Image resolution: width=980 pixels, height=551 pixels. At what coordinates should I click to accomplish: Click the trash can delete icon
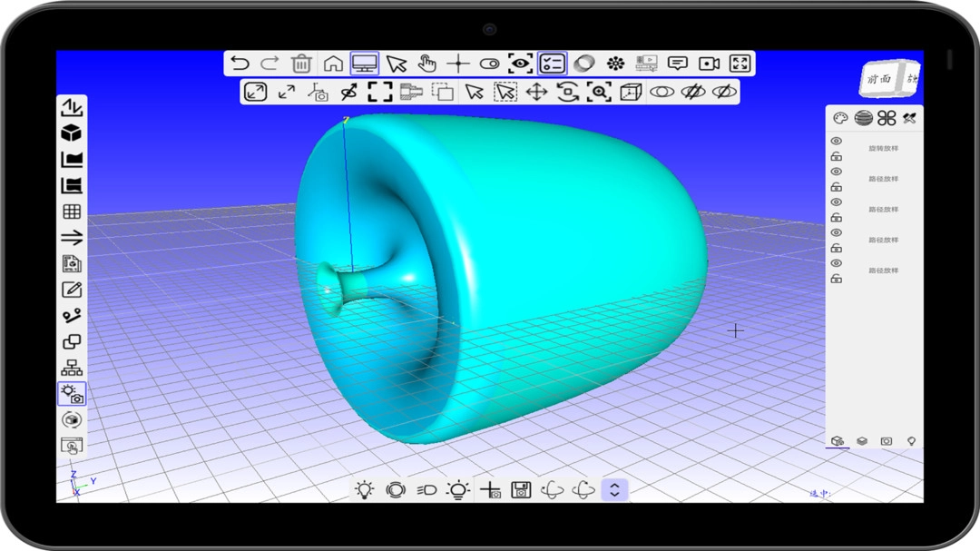301,64
